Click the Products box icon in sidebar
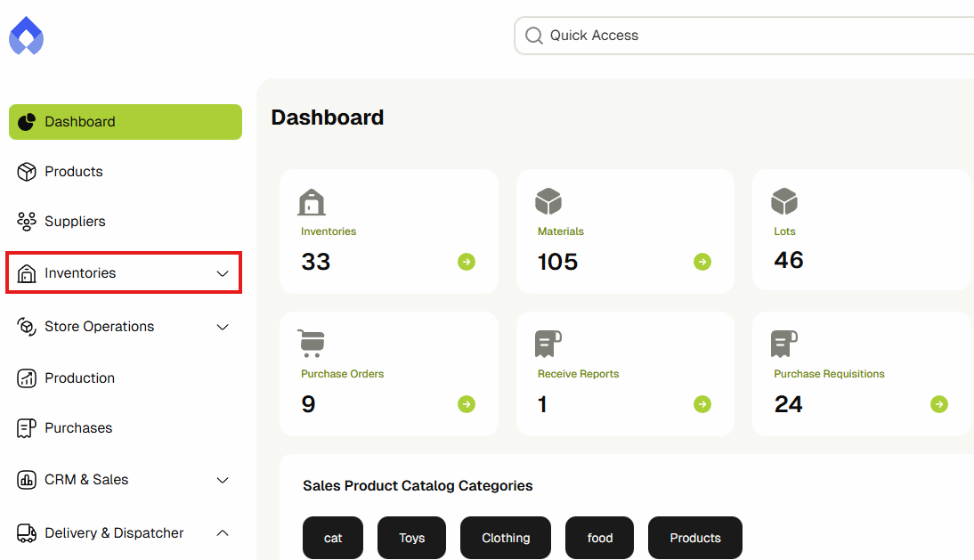 point(27,172)
